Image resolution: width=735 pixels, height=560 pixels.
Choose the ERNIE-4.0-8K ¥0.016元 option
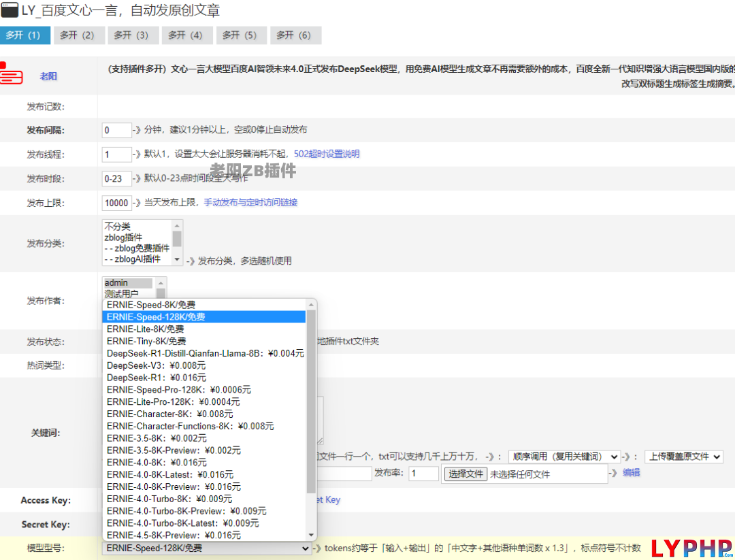[x=204, y=463]
